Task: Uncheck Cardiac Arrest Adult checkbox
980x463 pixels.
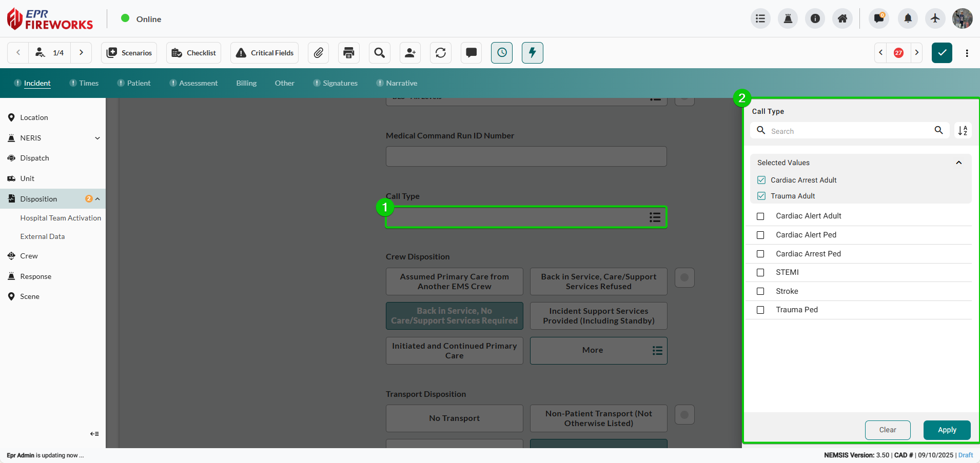Action: (x=761, y=180)
